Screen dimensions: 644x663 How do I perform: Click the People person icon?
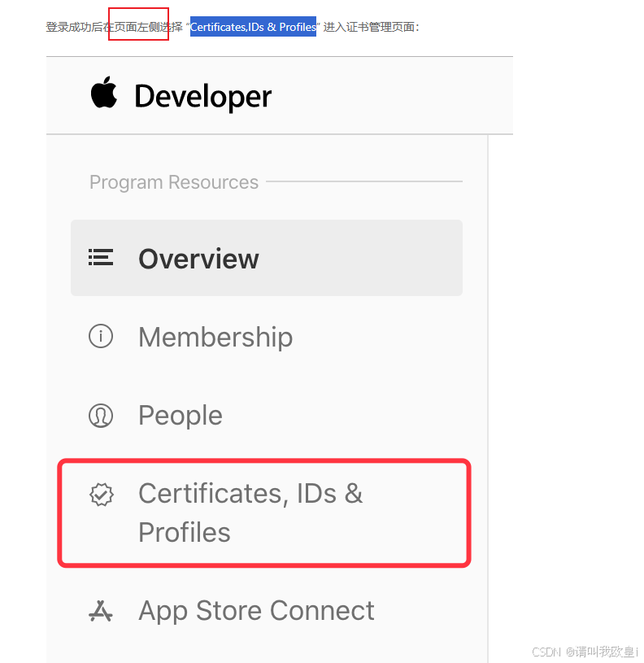[x=101, y=416]
